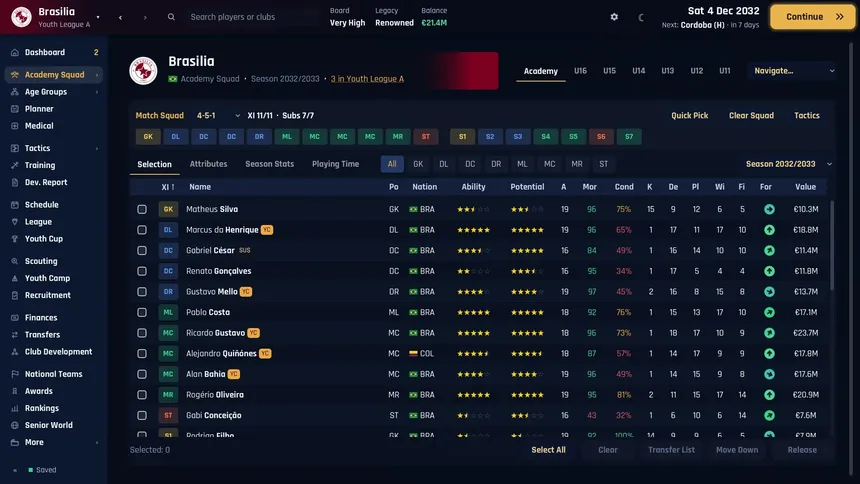The height and width of the screenshot is (484, 860).
Task: Click the Senior World globe icon
Action: [x=15, y=425]
